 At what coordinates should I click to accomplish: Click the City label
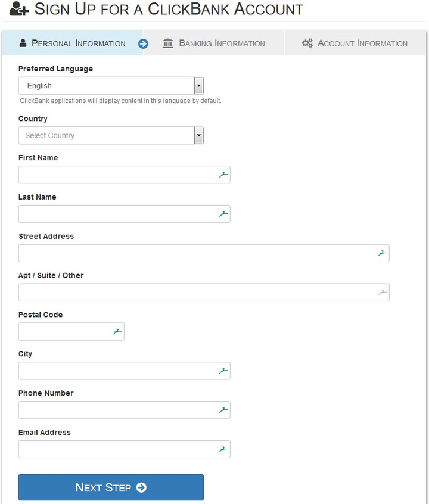pyautogui.click(x=25, y=354)
